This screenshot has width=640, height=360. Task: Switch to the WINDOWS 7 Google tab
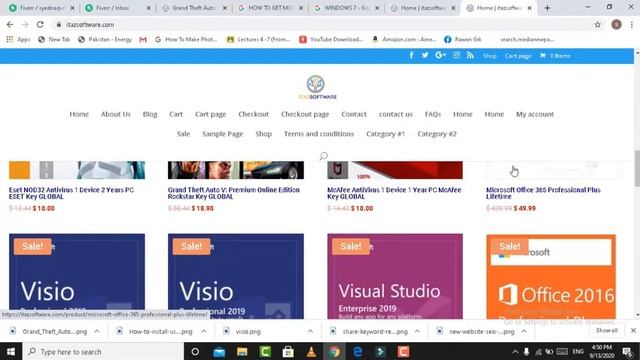pos(346,8)
